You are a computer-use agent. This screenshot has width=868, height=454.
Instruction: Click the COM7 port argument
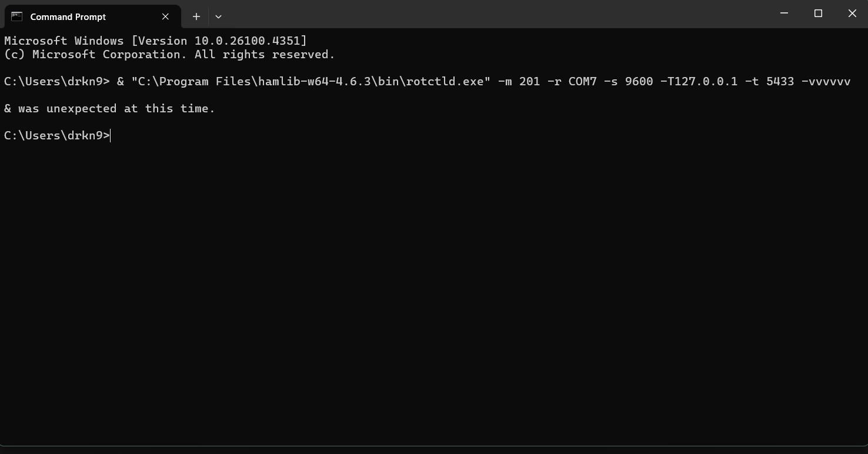click(582, 81)
